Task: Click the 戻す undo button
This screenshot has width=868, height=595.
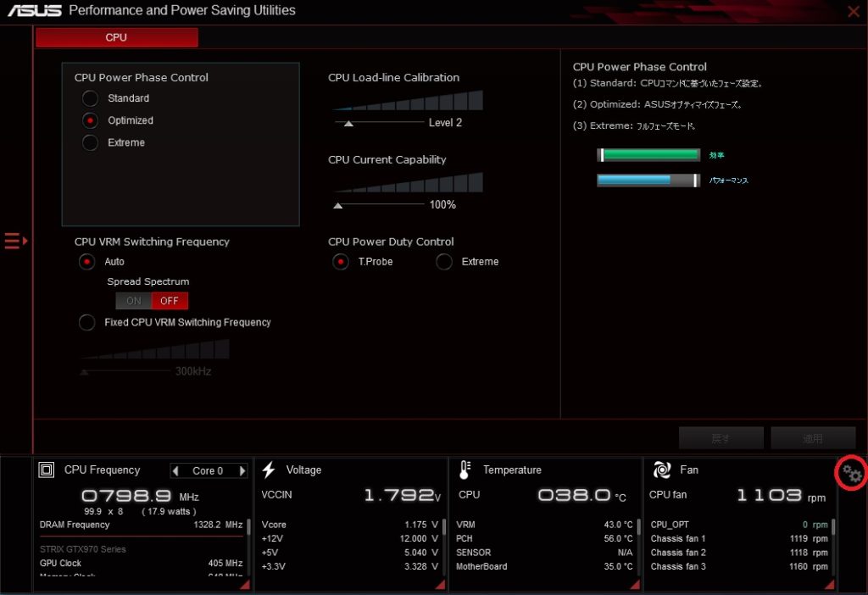Action: 721,438
